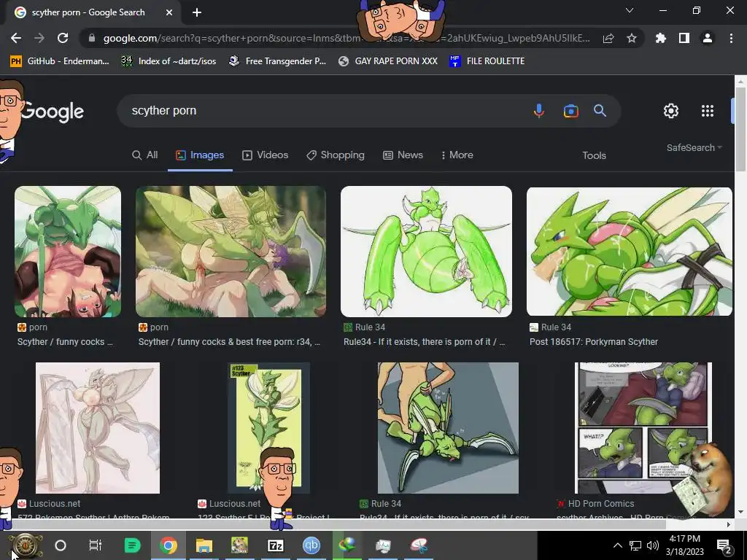Image resolution: width=747 pixels, height=560 pixels.
Task: Open the monitor app in the taskbar
Action: (x=383, y=545)
